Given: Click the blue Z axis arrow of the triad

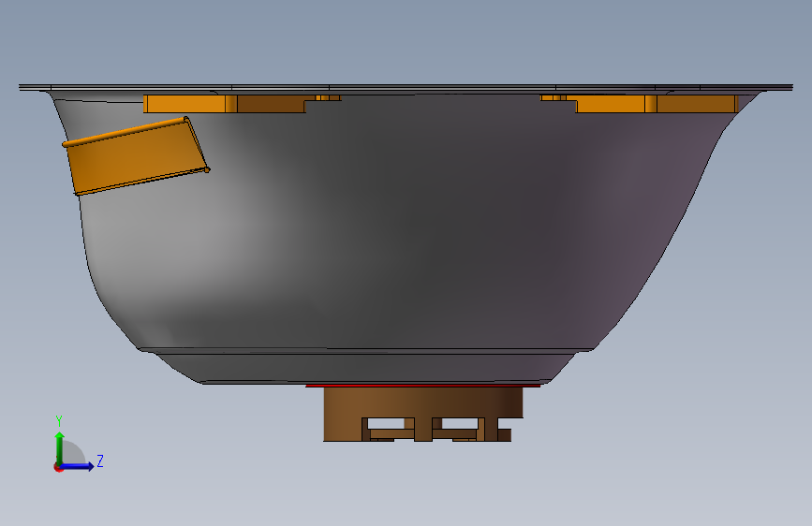Looking at the screenshot, I should click(78, 466).
